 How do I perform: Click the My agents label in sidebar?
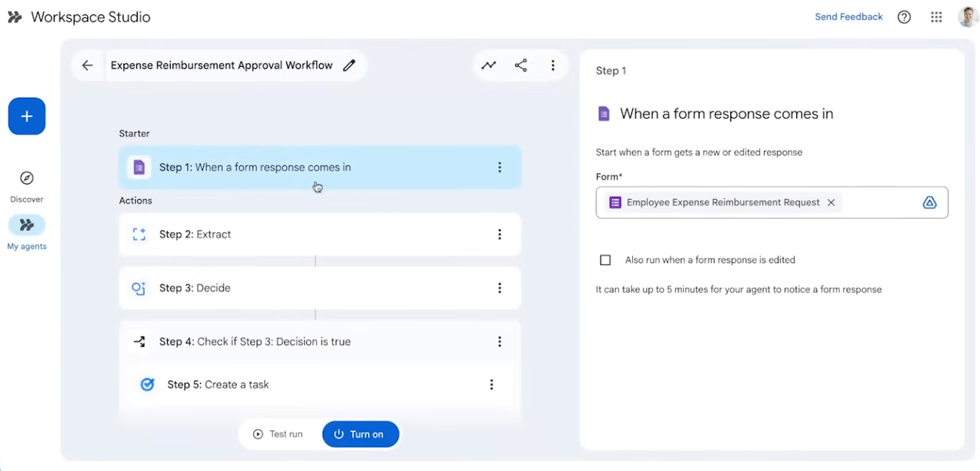27,246
